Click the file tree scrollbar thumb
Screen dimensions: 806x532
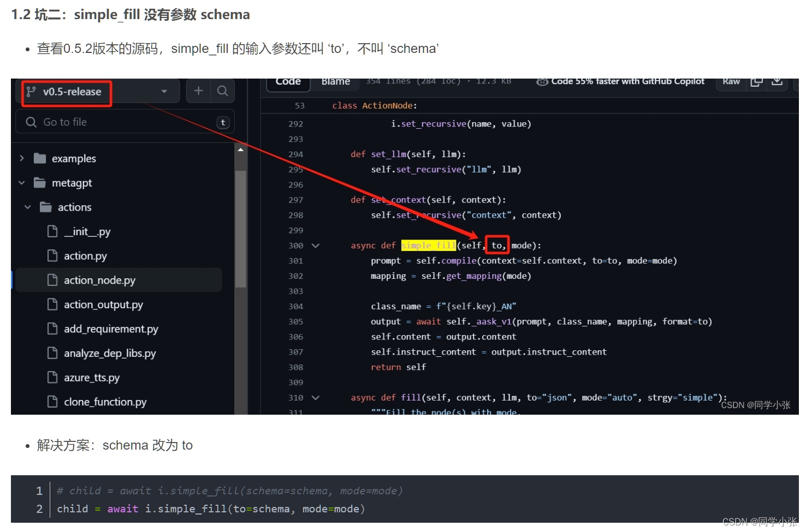pyautogui.click(x=240, y=229)
